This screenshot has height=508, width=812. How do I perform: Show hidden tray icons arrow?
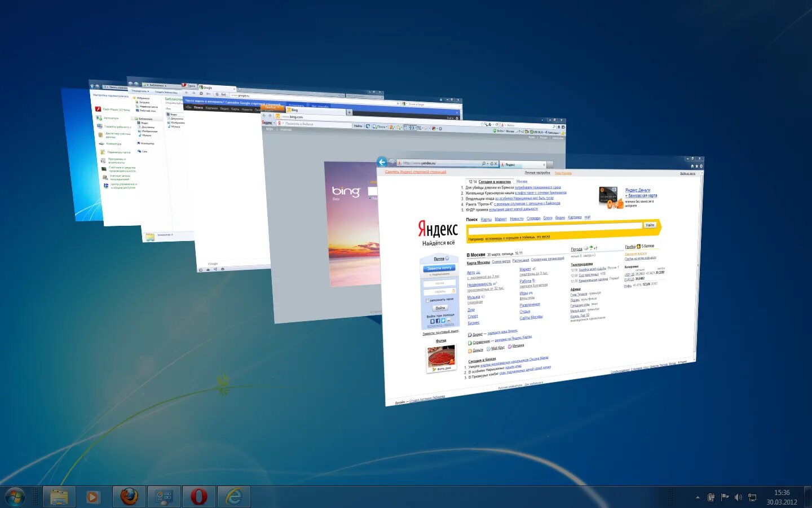click(698, 497)
